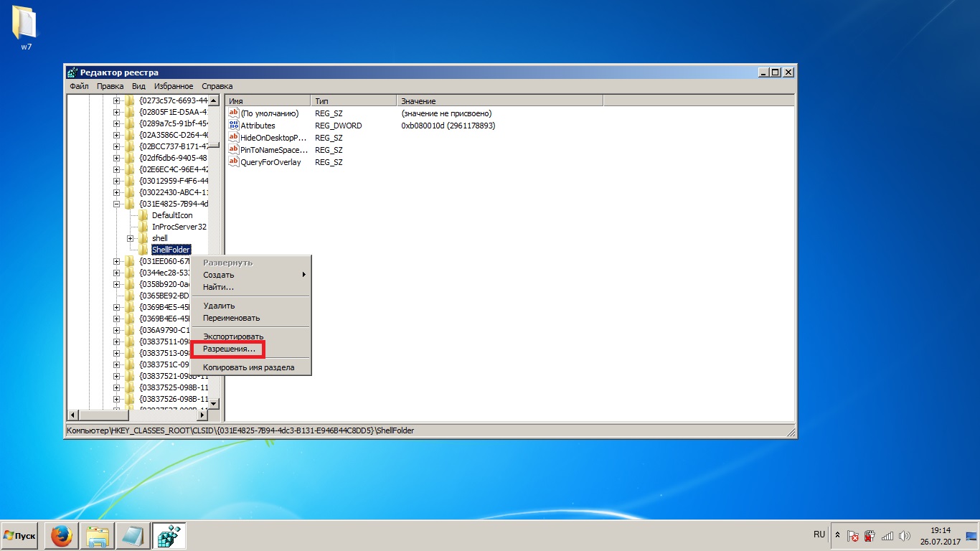Expand the {03012959-F4F6 key

click(x=116, y=181)
